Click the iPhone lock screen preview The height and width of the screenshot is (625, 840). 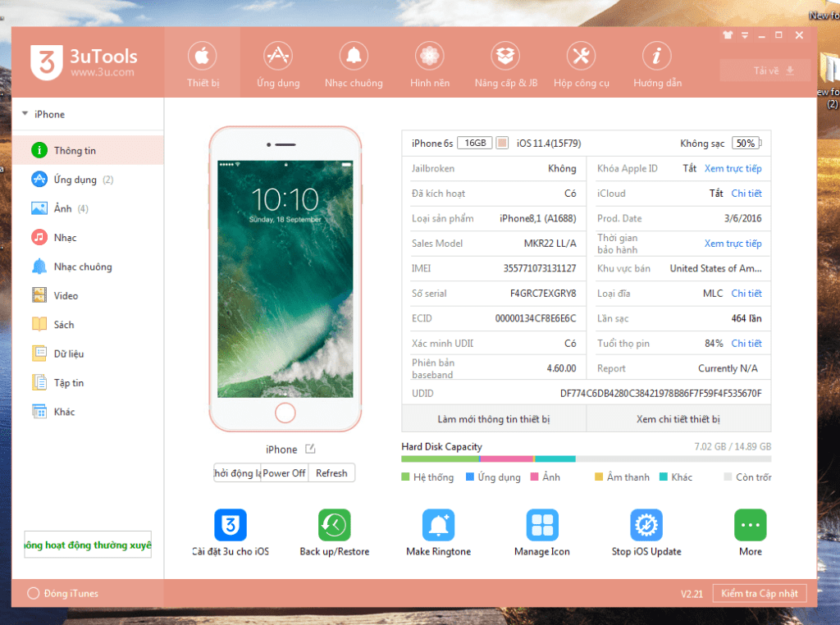coord(285,279)
